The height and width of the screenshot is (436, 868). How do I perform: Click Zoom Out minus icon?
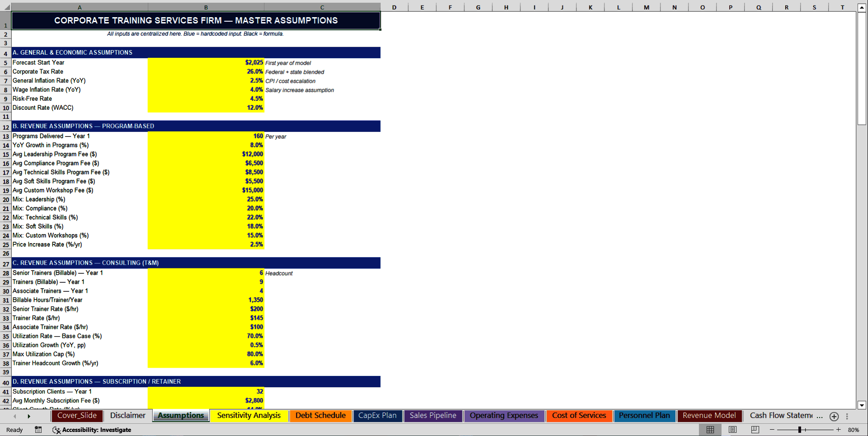click(x=772, y=430)
